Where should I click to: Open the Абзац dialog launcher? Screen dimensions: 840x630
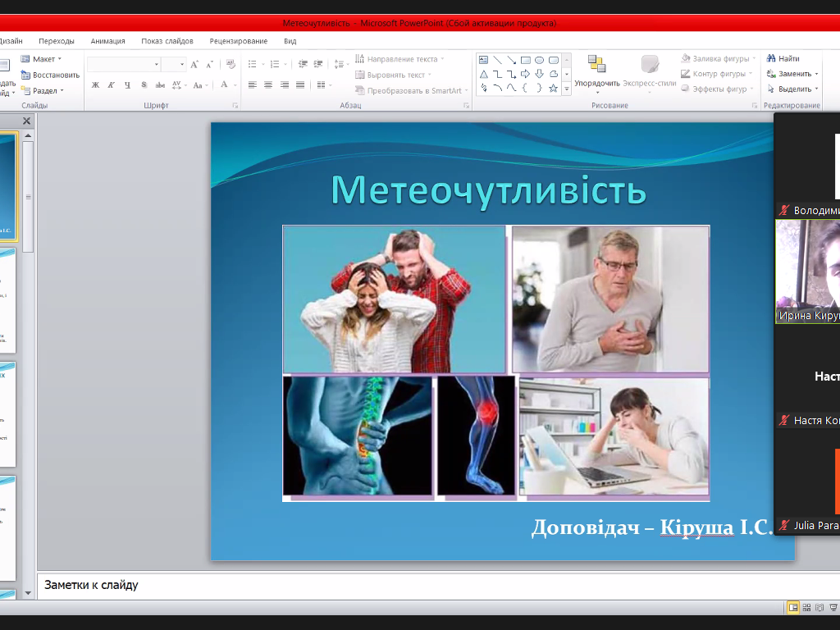click(466, 106)
